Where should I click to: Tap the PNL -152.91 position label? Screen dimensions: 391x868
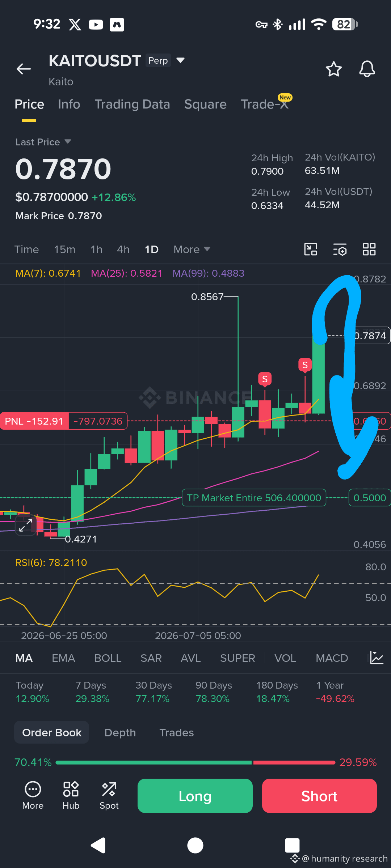[34, 421]
